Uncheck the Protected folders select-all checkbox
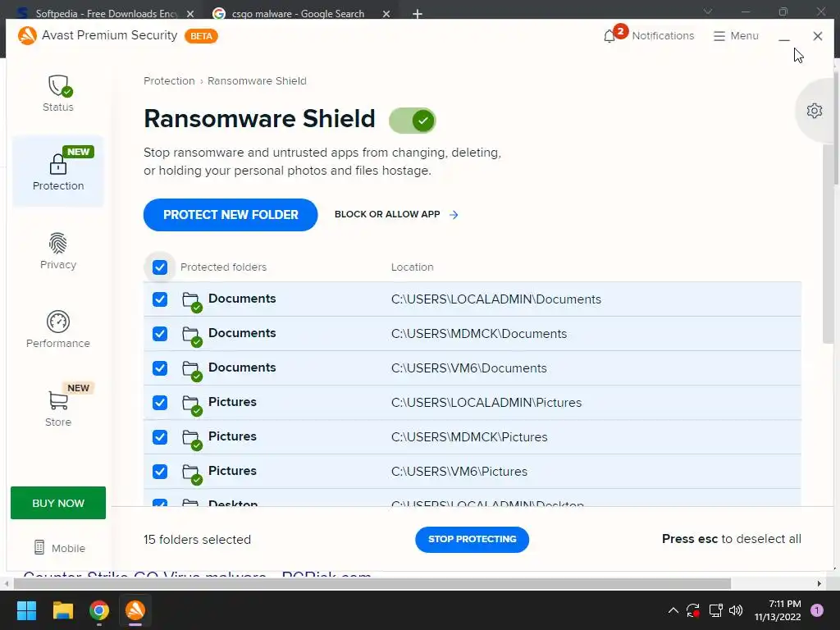 [x=160, y=267]
